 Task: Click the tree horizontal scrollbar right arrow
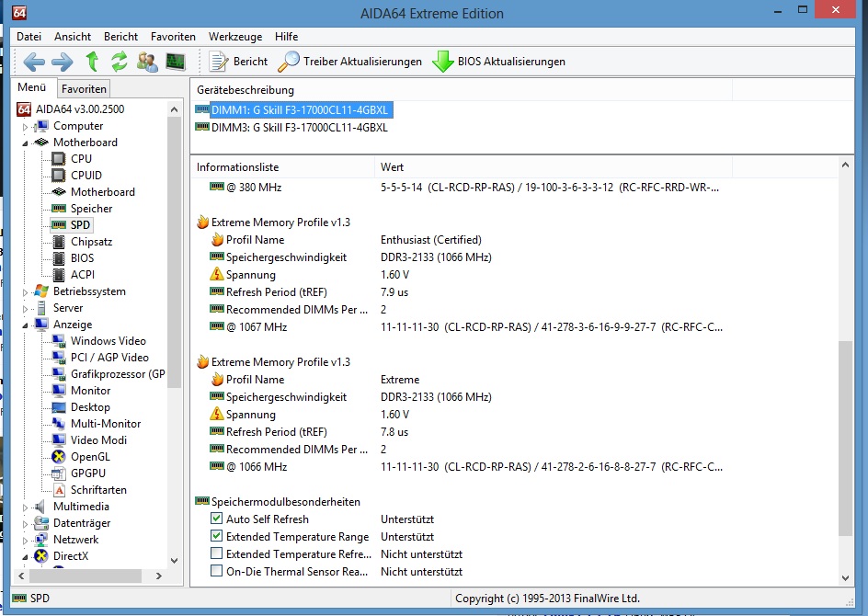pos(159,576)
